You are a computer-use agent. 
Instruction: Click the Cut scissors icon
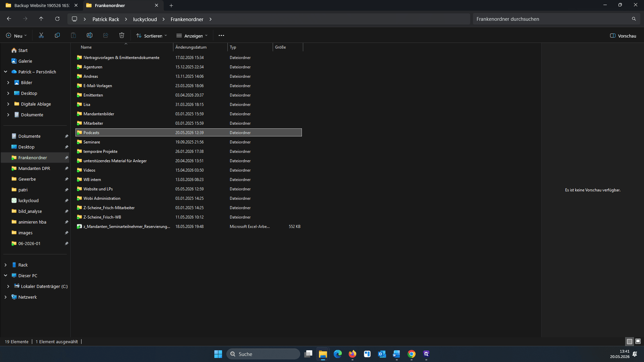41,36
